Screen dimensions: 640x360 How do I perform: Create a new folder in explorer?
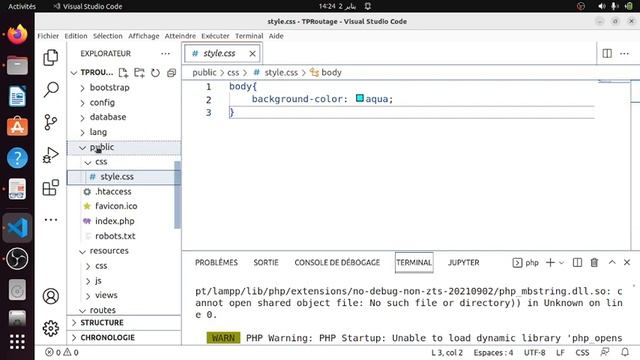(139, 73)
